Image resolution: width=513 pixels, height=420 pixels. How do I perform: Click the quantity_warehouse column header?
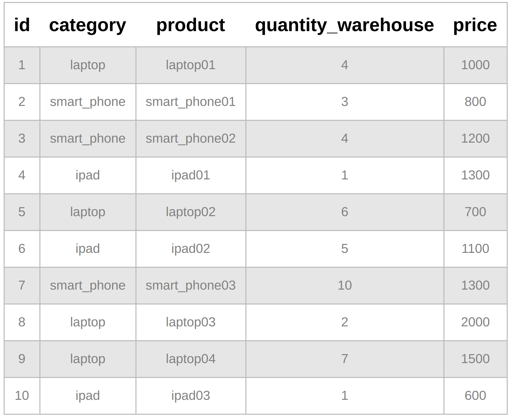point(344,25)
